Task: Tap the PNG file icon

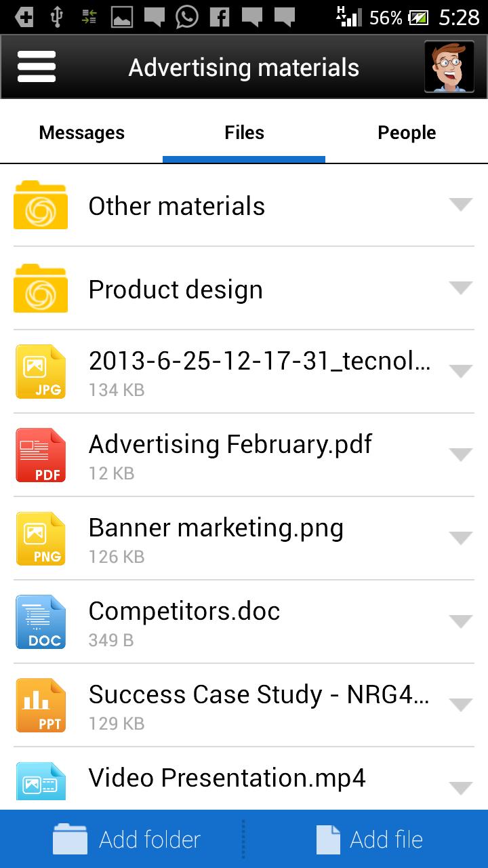Action: pos(41,538)
